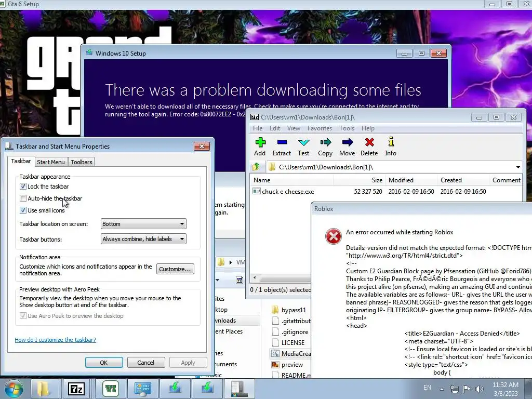Open the Control Panel taskbar icon

142,389
